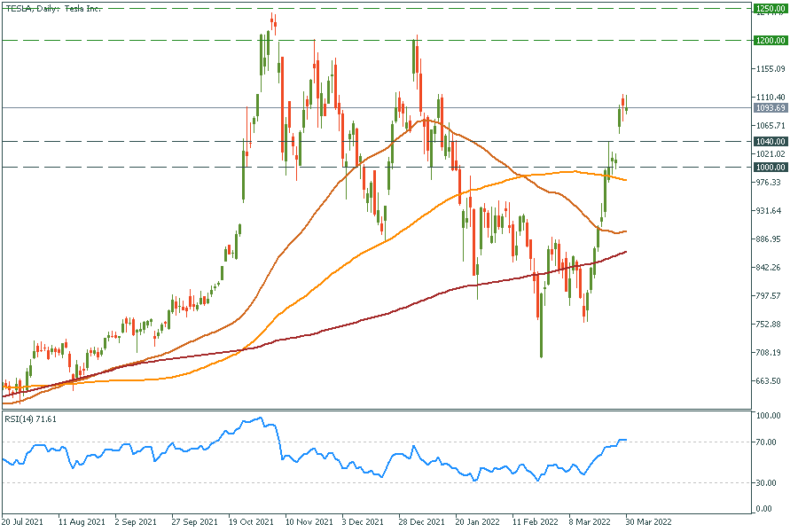This screenshot has width=798, height=532.
Task: Click the RSI 30.00 oversold level label
Action: 768,482
